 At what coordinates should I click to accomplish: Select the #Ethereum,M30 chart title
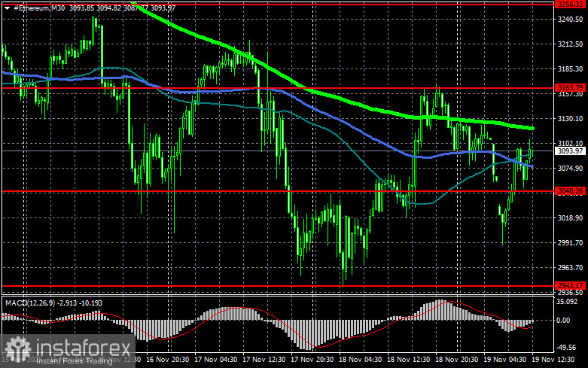[39, 8]
